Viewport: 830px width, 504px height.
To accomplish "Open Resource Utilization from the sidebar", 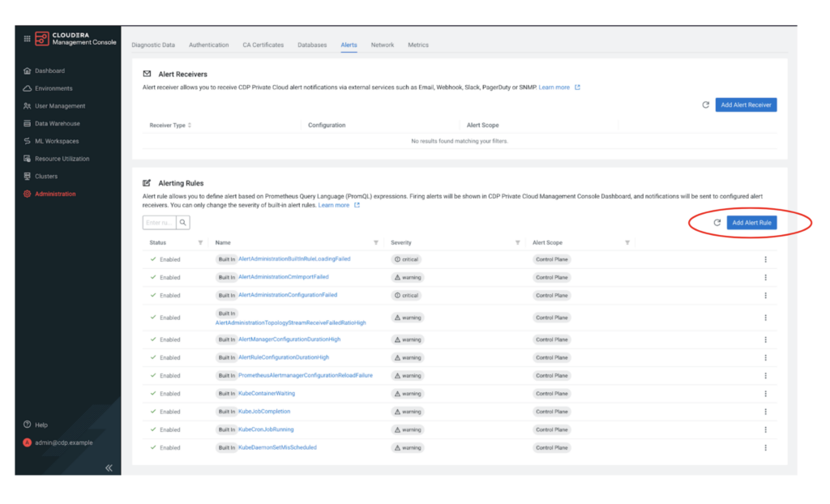I will [x=62, y=158].
